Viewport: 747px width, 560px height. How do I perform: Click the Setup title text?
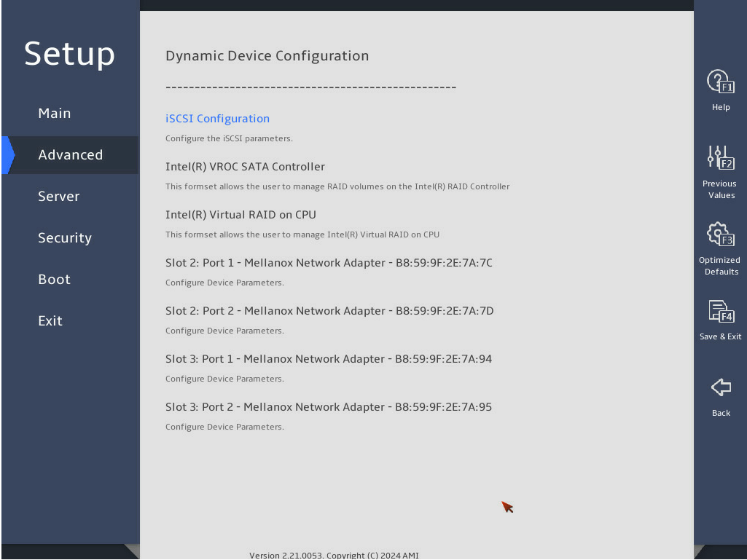(x=69, y=54)
